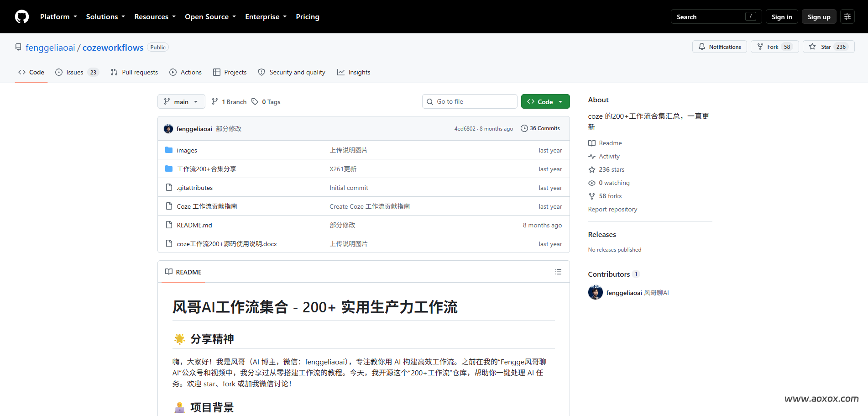This screenshot has width=868, height=416.
Task: Open the X261更新 commit message
Action: pyautogui.click(x=343, y=169)
